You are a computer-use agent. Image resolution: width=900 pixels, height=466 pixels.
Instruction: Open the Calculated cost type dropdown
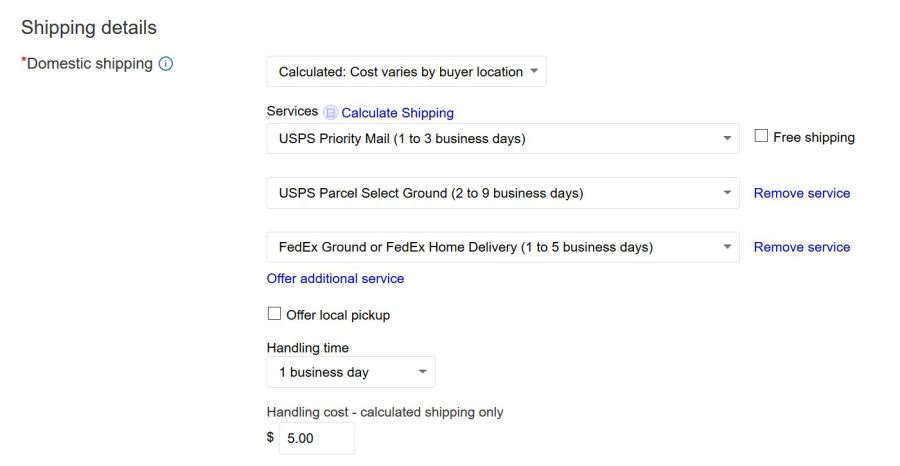coord(406,72)
